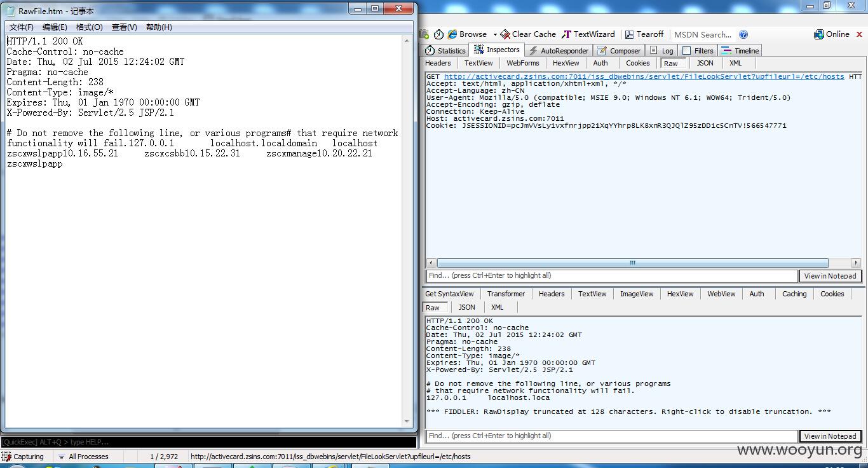868x468 pixels.
Task: Select request HexView inspector tab
Action: 566,63
